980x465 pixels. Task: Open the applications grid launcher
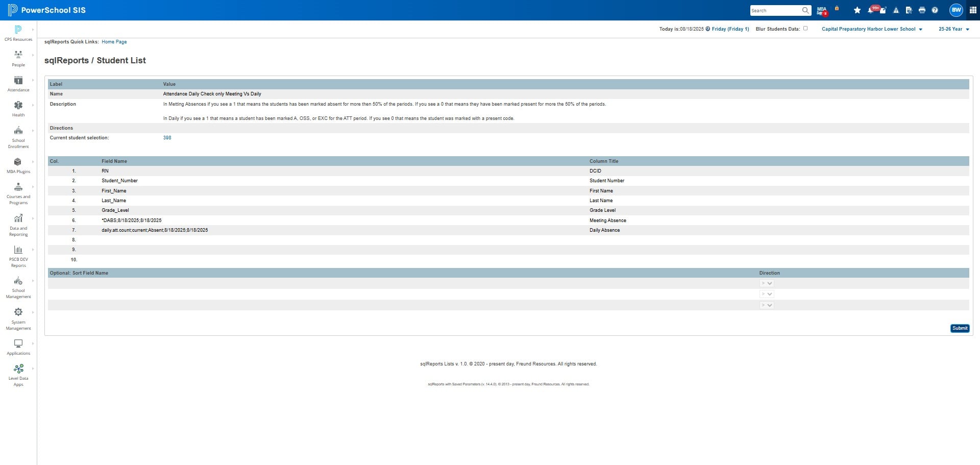point(973,10)
